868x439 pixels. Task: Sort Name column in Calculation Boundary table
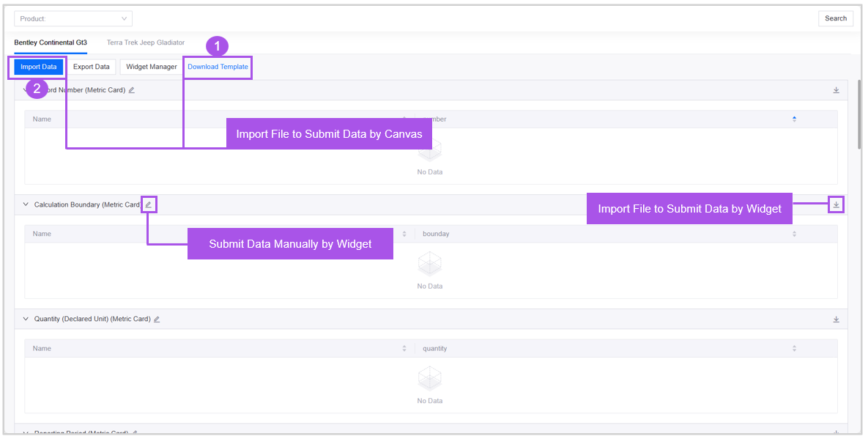coord(404,234)
